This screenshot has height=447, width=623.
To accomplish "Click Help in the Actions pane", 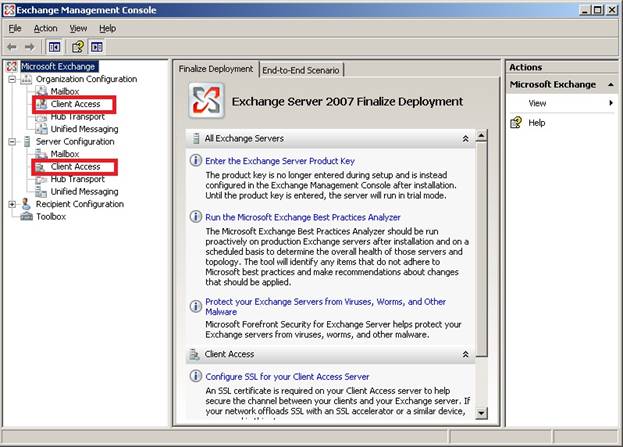I will point(537,123).
